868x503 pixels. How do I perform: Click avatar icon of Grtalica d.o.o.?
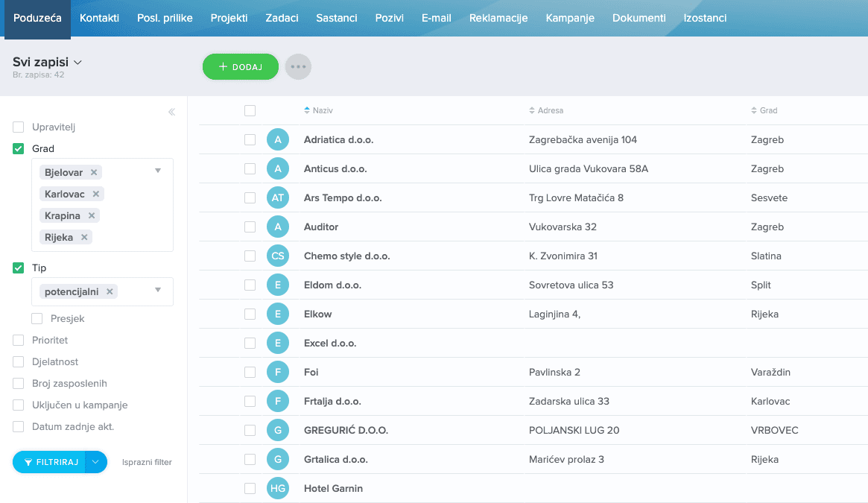(x=278, y=459)
